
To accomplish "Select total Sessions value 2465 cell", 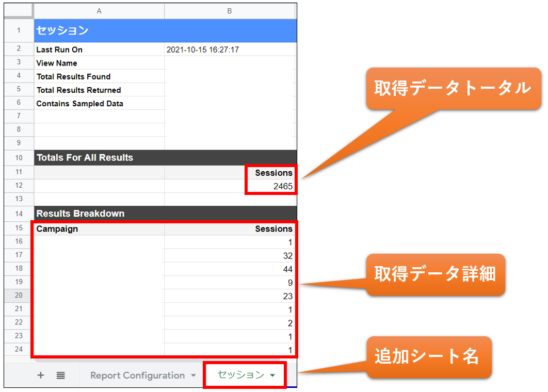I will pos(230,186).
